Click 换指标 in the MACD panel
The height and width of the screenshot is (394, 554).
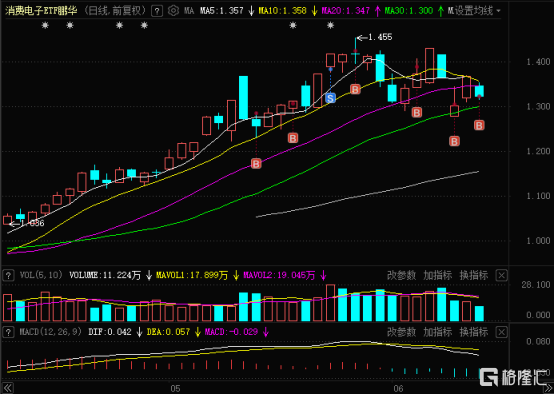(x=474, y=332)
